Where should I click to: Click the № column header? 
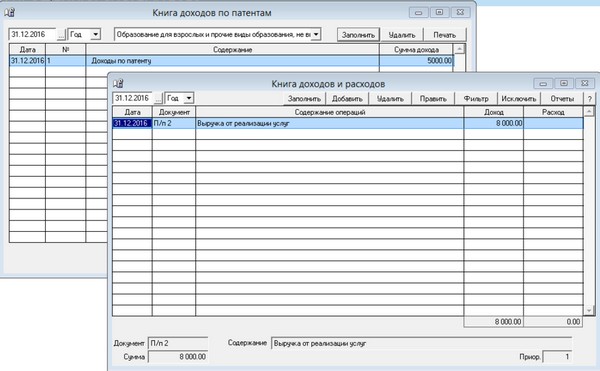click(65, 50)
